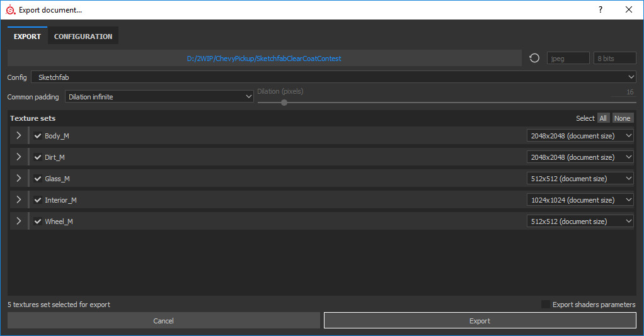
Task: Open Interior_M 1024x1024 size dropdown
Action: coord(580,200)
